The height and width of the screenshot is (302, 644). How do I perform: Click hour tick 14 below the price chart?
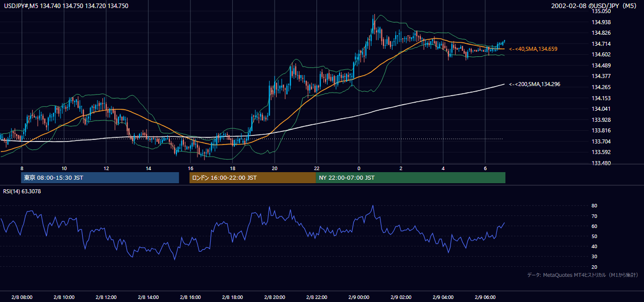click(148, 168)
